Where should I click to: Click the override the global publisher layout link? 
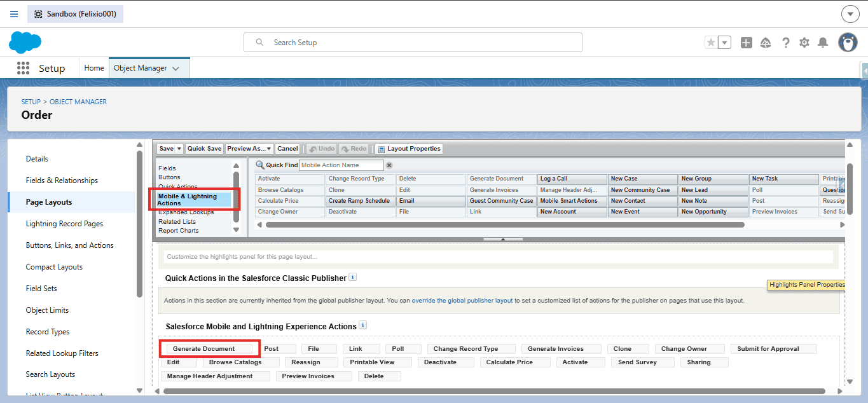(x=462, y=301)
